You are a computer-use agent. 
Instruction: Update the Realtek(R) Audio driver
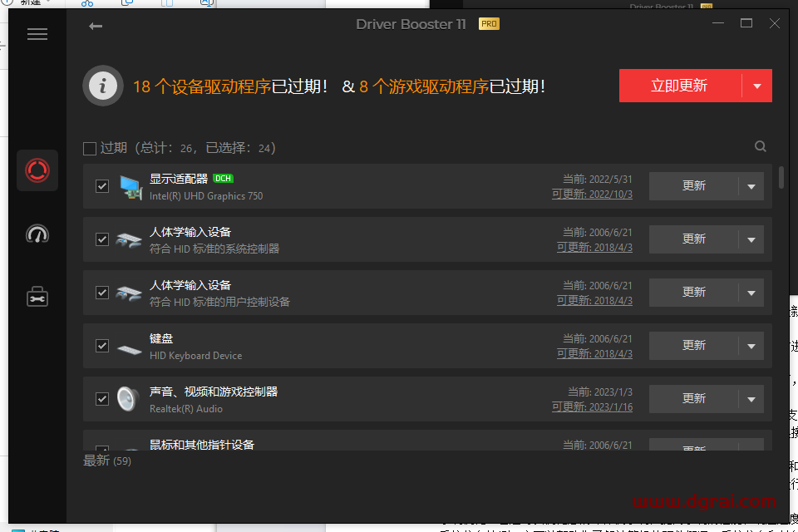[x=693, y=399]
